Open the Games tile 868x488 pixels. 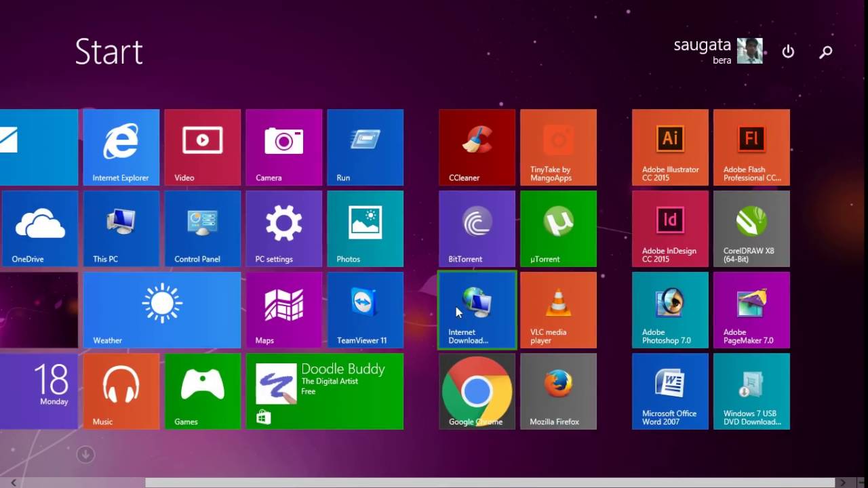coord(203,391)
